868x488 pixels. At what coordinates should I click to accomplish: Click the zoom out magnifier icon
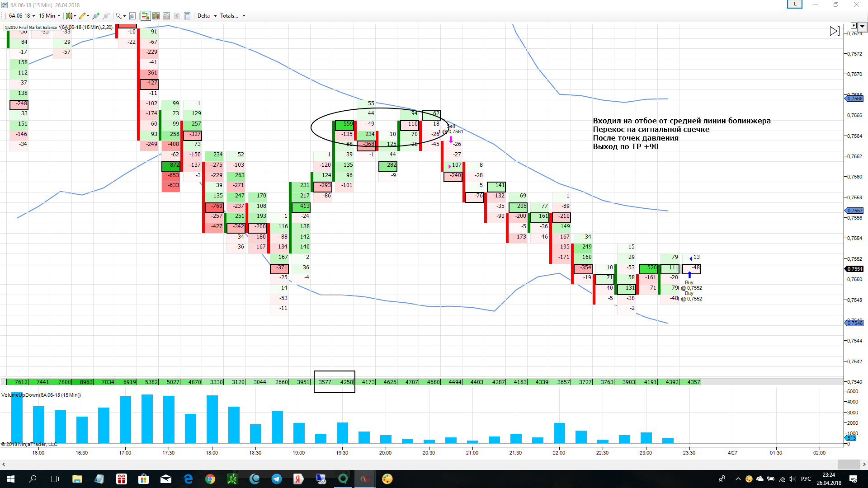coord(106,16)
